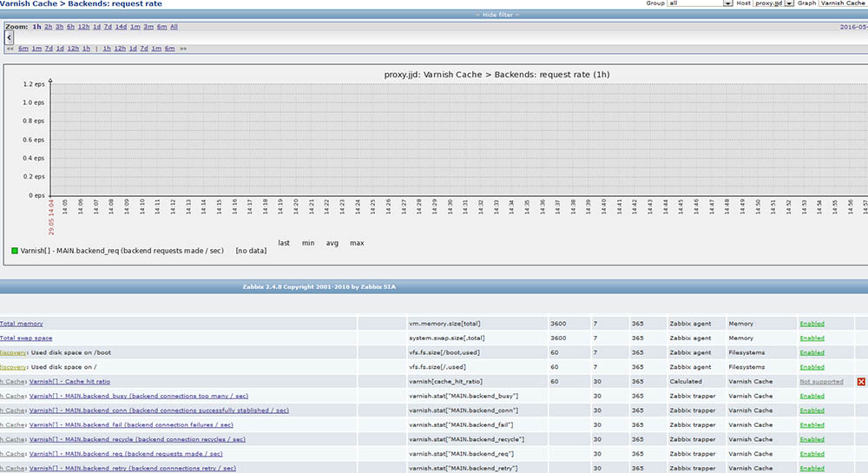Open the Total memory item link
The image size is (868, 473).
click(22, 324)
